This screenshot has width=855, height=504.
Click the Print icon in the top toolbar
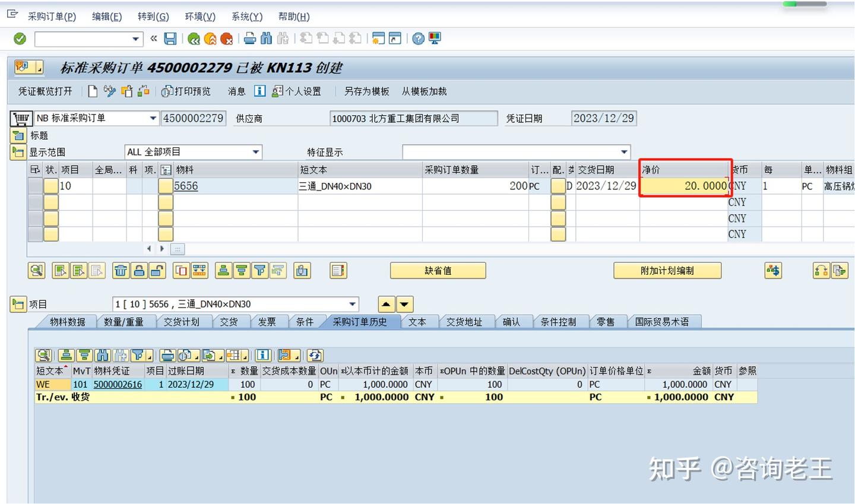(250, 39)
